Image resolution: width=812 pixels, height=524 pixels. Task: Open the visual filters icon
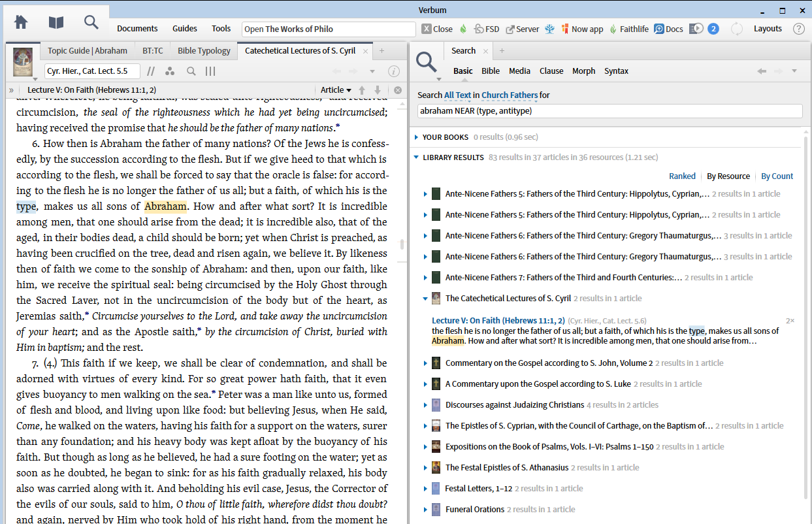pos(170,71)
